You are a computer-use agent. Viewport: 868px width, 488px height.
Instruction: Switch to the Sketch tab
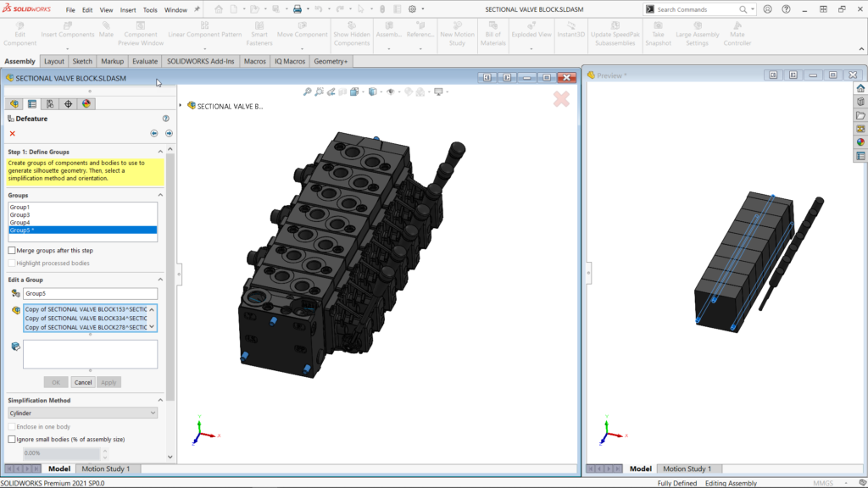click(82, 61)
